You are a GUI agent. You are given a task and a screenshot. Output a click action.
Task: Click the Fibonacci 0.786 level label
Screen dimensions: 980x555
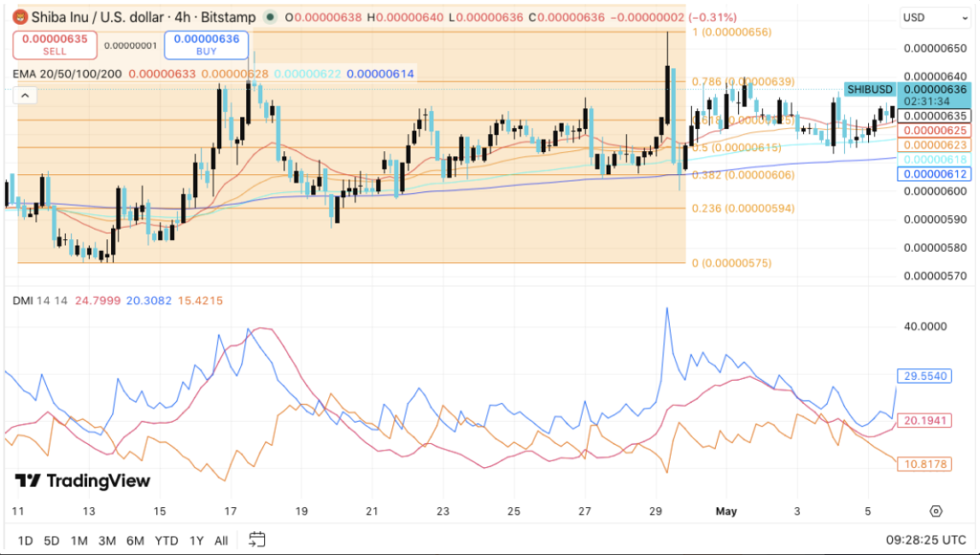[743, 82]
